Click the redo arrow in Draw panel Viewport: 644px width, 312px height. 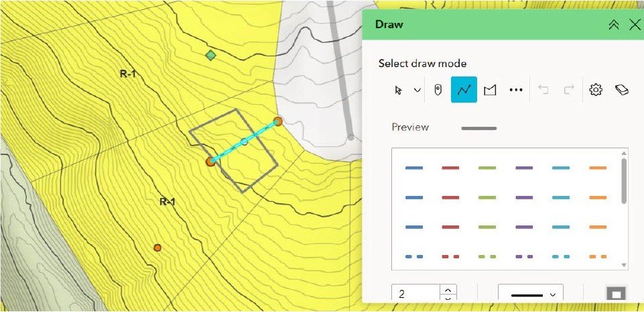pyautogui.click(x=568, y=90)
